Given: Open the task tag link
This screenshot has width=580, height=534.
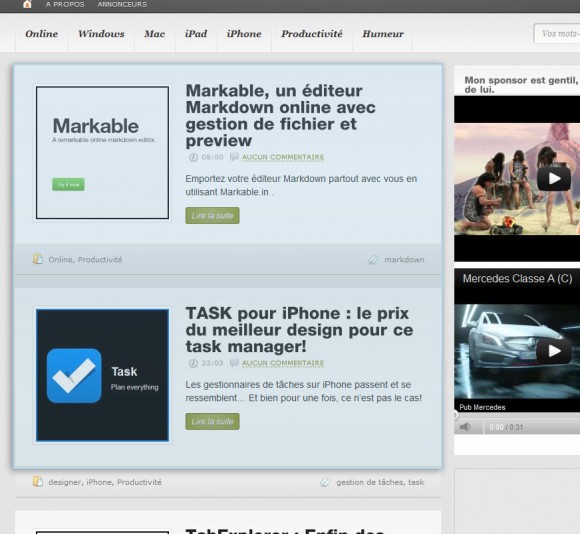Looking at the screenshot, I should (x=416, y=482).
